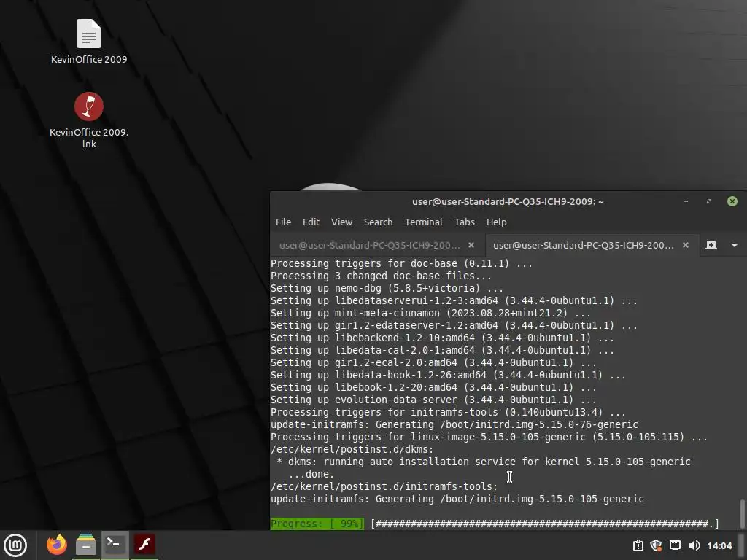
Task: Open the terminal Help menu
Action: (x=496, y=222)
